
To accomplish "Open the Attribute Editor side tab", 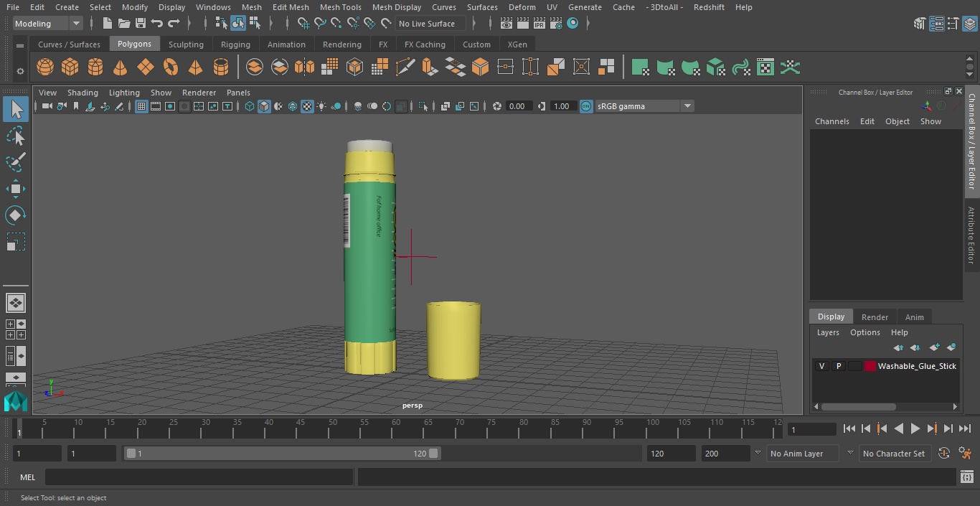I will (972, 236).
